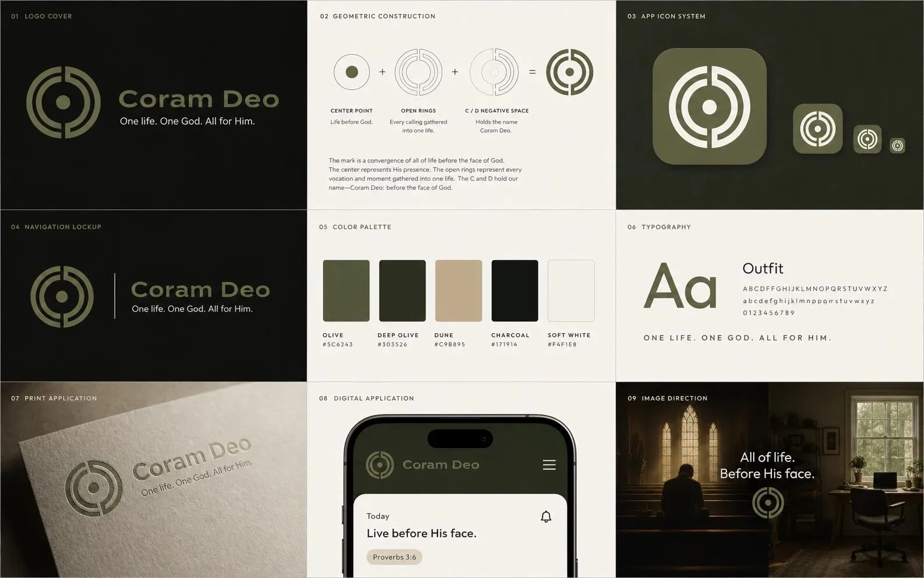Screen dimensions: 924x578
Task: Click the 'Life before God.' caption
Action: tap(351, 122)
